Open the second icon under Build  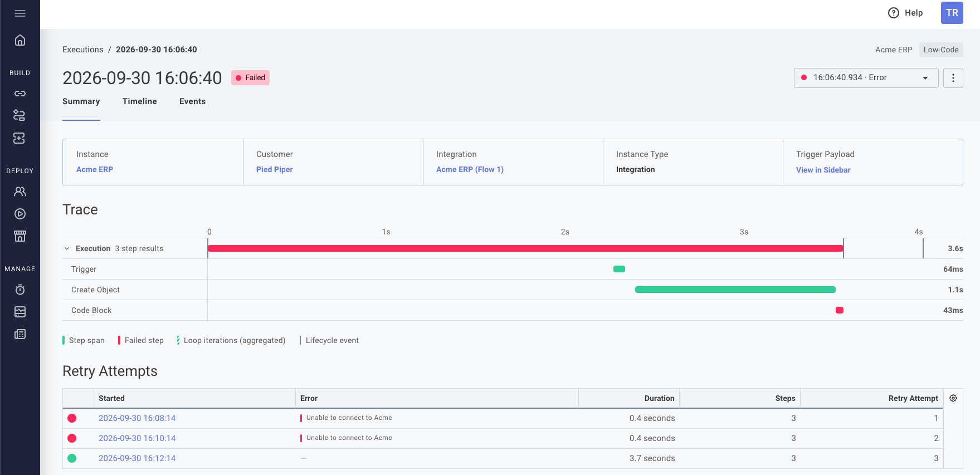pyautogui.click(x=19, y=115)
